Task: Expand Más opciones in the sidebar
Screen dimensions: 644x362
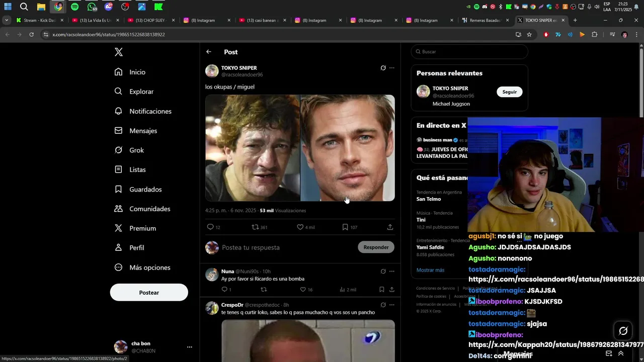Action: (142, 267)
